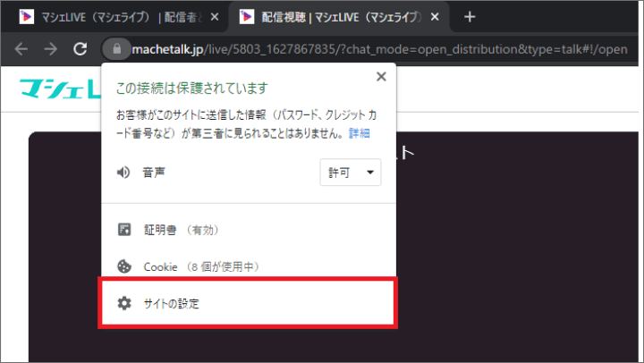Close the site info popup

(381, 76)
